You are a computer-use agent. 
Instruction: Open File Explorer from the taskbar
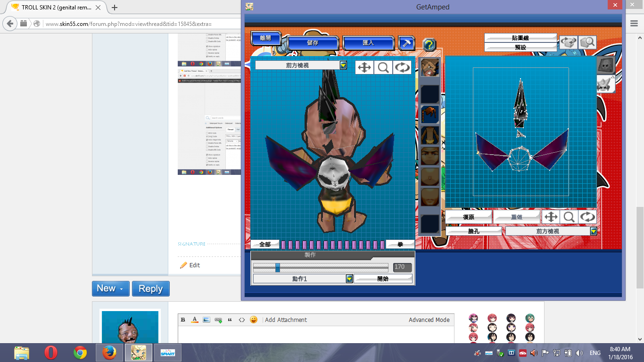click(22, 353)
